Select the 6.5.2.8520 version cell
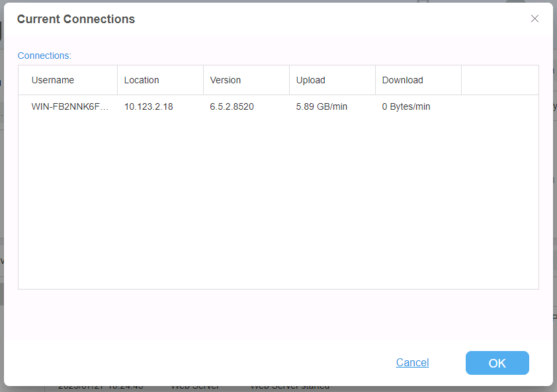 pyautogui.click(x=232, y=106)
